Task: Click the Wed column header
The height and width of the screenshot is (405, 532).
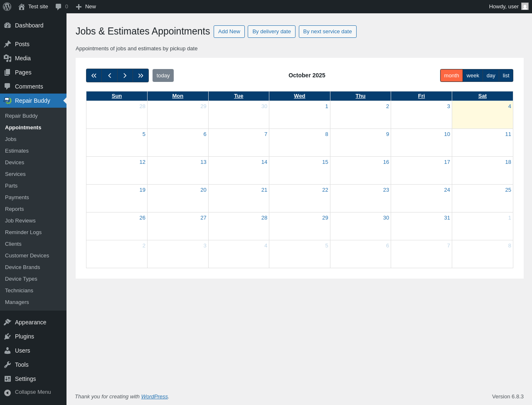Action: (300, 96)
